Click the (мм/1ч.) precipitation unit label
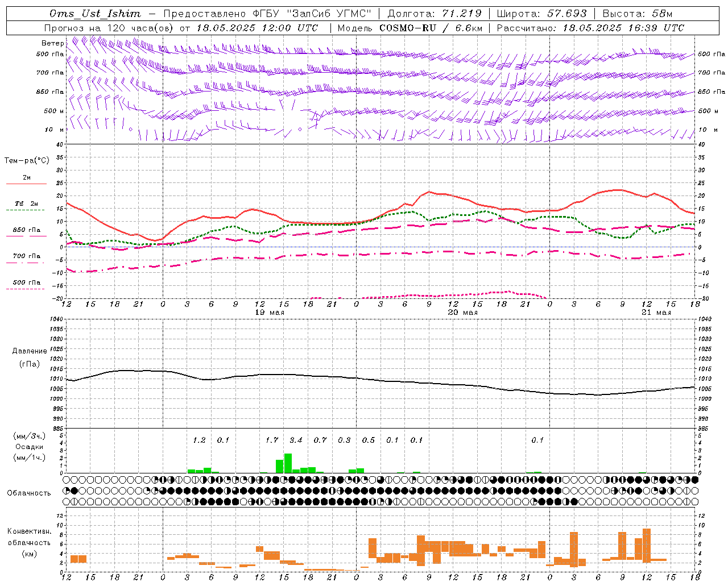 point(30,458)
